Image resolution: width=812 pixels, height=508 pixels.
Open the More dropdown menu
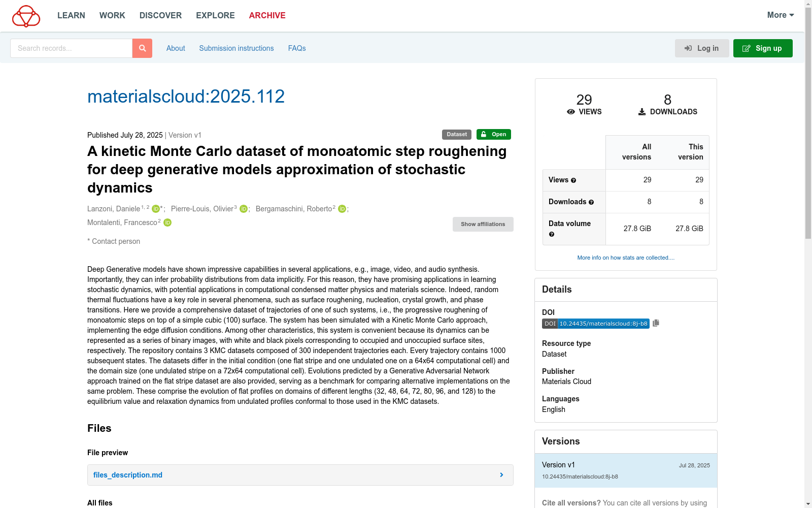point(781,15)
